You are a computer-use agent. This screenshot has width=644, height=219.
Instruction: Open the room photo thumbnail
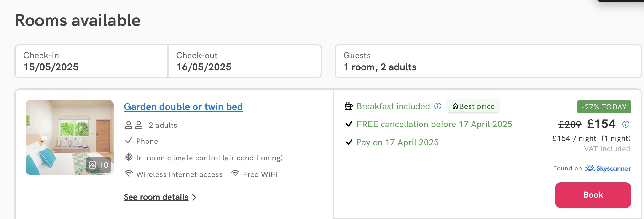70,137
